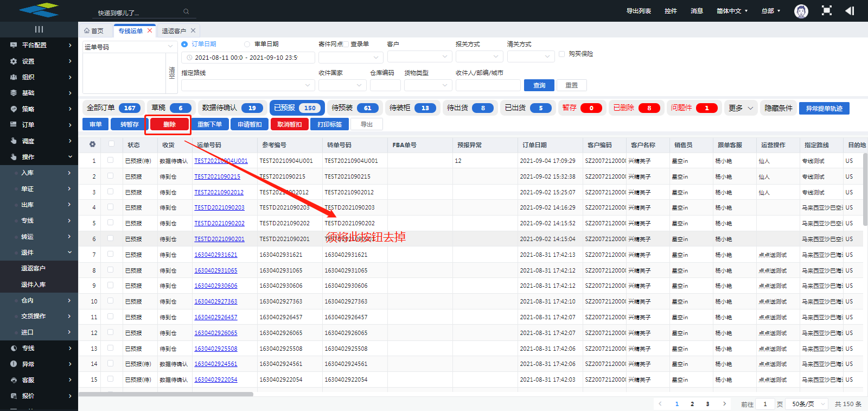Viewport: 868px width, 411px height.
Task: Close the 退返客户 tab
Action: (193, 30)
